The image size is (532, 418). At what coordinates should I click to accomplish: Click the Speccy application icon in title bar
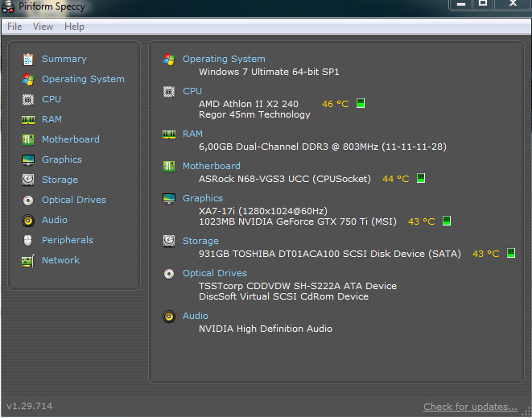pos(8,7)
